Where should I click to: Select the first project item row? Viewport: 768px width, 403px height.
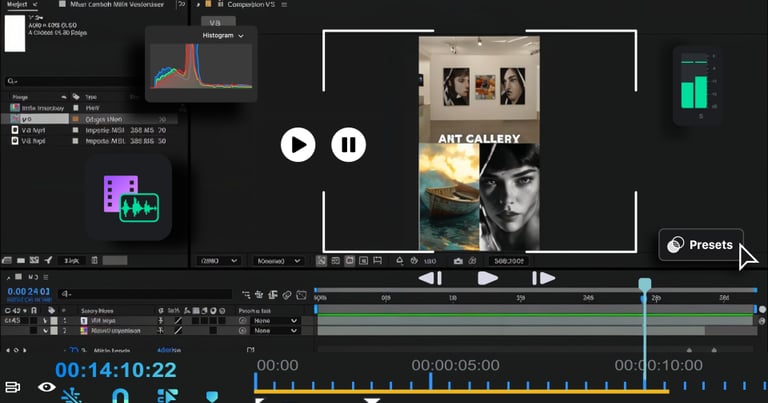pos(88,108)
